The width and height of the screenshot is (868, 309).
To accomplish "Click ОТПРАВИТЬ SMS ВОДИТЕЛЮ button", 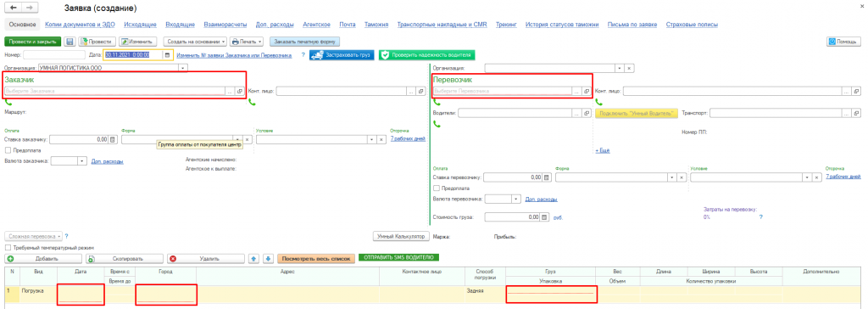I will click(x=399, y=257).
